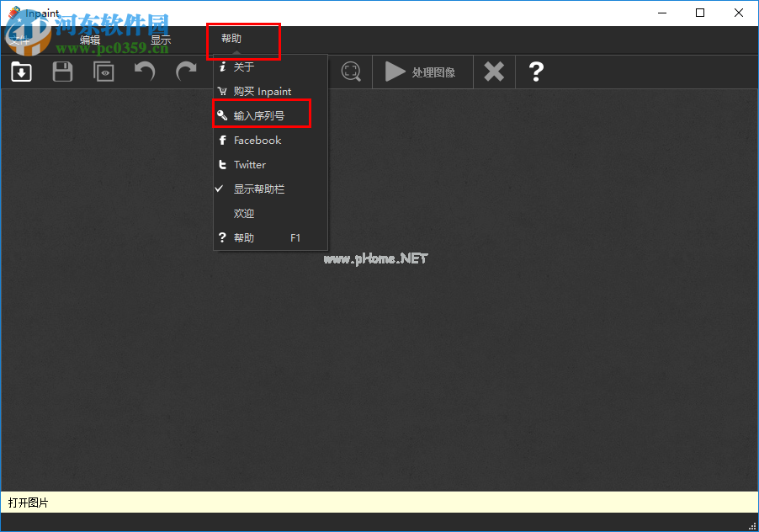This screenshot has width=759, height=532.
Task: Open the 帮助 menu
Action: (x=243, y=39)
